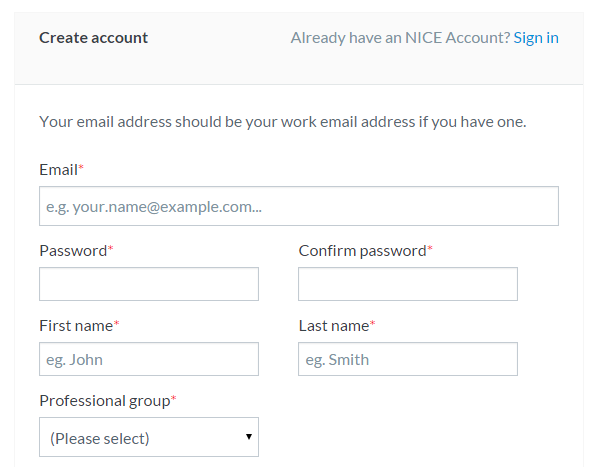Click the Email field label
Screen dimensions: 600x467
(x=58, y=170)
